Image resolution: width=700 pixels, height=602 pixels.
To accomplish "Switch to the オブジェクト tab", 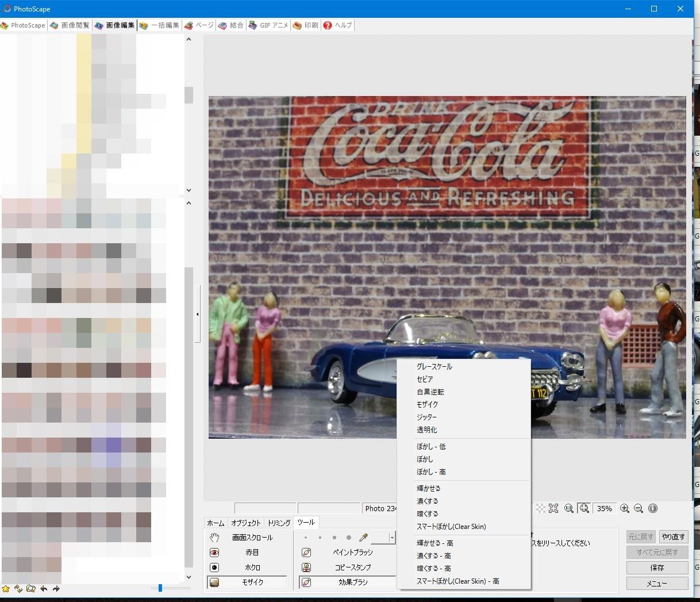I will [246, 523].
